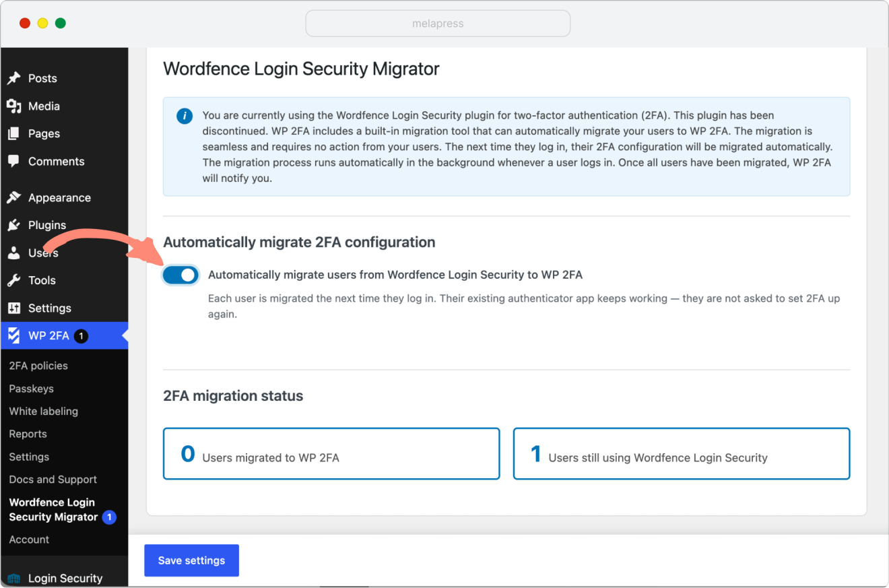Click the melapress address bar

click(438, 24)
